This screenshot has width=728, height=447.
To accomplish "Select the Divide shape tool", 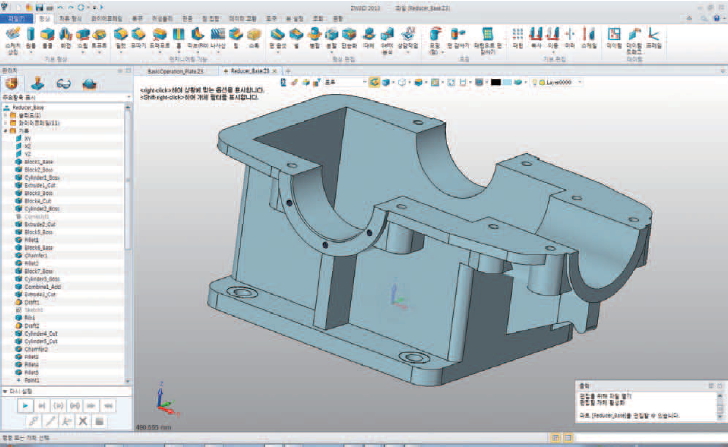I will point(332,37).
